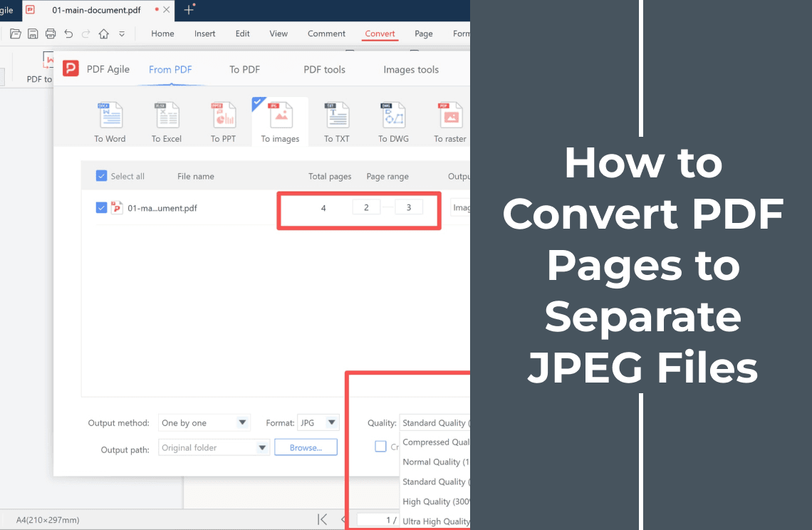Click the current page number field
The image size is (812, 530).
pos(377,519)
